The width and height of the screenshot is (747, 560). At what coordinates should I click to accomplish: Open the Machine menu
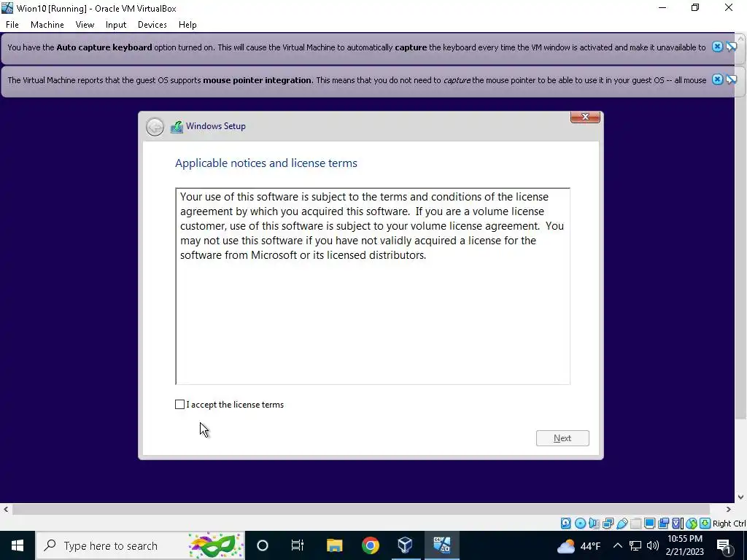47,25
